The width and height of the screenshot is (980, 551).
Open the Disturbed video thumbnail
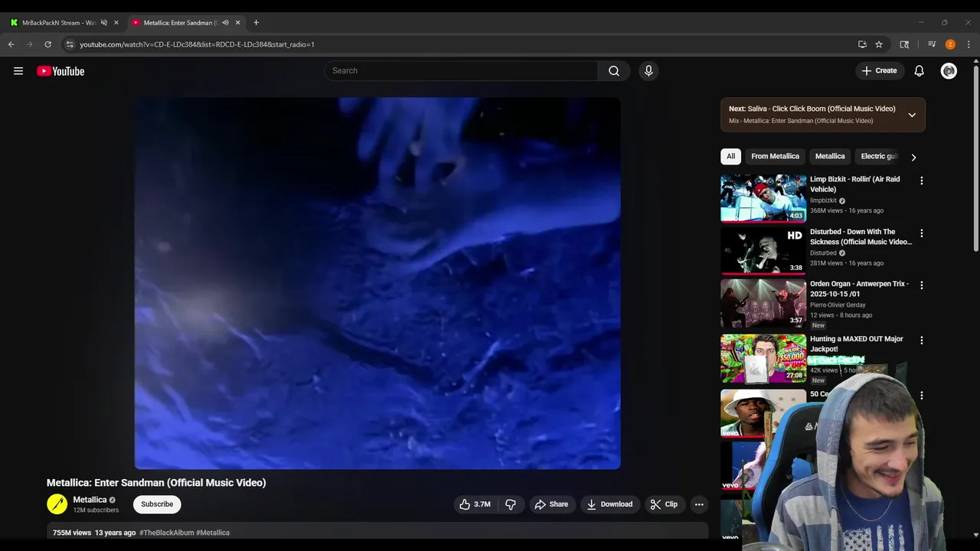point(763,250)
